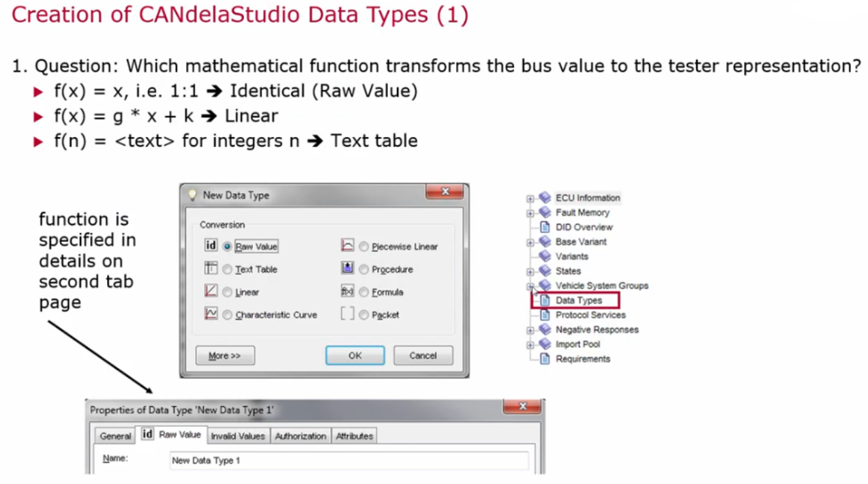Expand the Fault Memory tree node
Screen dimensions: 868x484
point(530,212)
